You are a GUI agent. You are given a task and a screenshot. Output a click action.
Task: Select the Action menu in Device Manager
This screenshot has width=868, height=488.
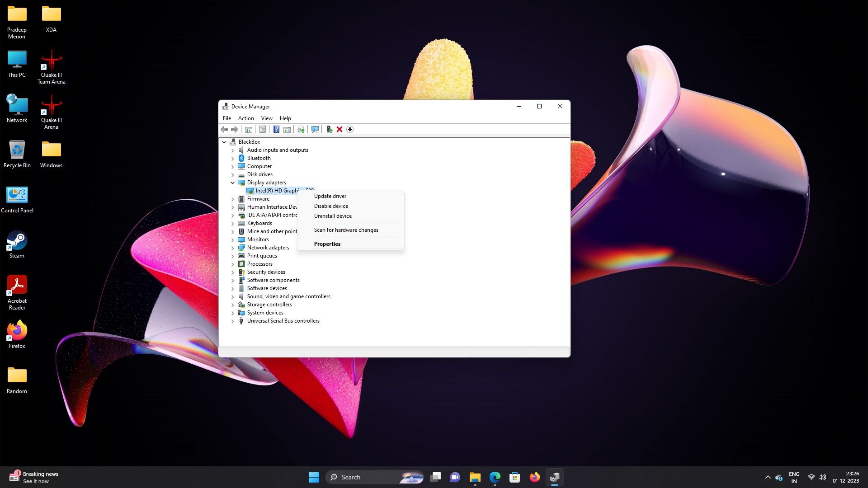245,117
